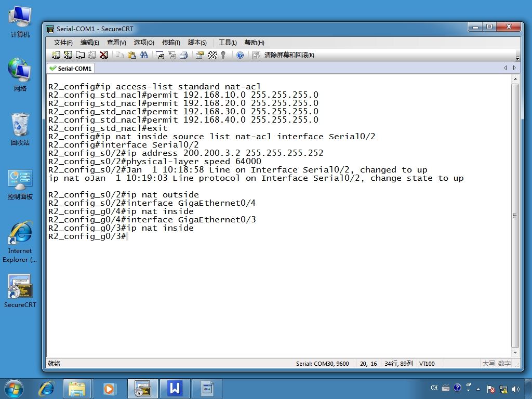Click the Action Center flag tray icon
The width and height of the screenshot is (532, 399).
(x=490, y=389)
